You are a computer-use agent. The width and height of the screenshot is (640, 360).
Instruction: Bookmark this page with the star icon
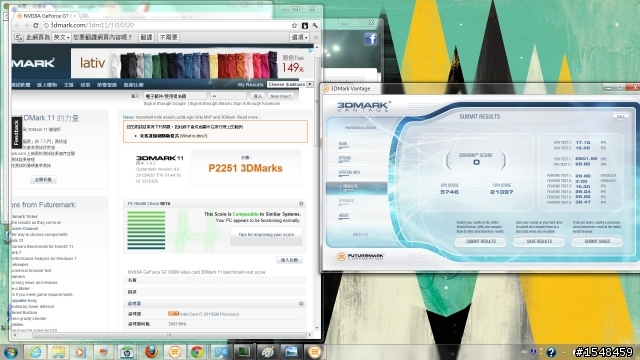click(294, 25)
